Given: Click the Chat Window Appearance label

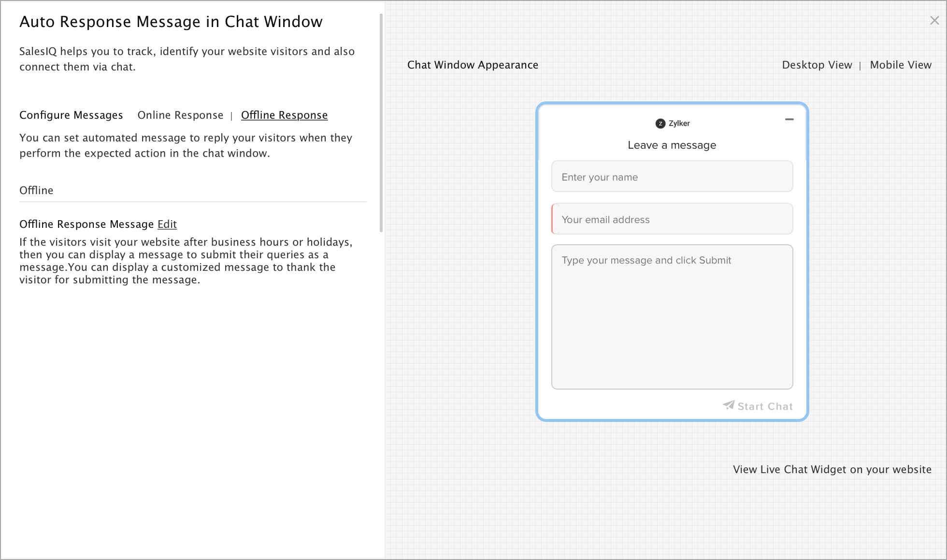Looking at the screenshot, I should point(473,65).
